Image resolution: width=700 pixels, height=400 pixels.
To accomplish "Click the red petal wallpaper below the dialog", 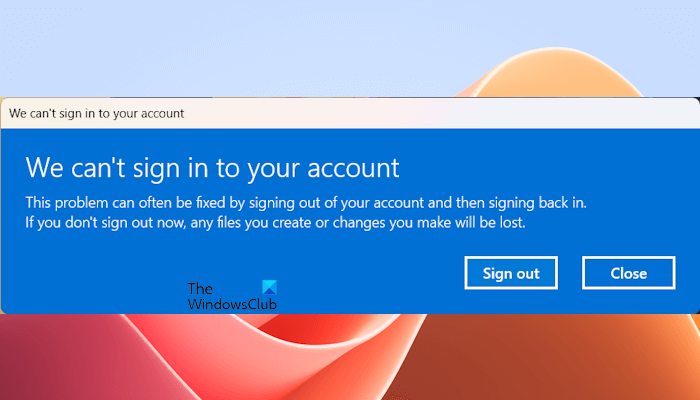I will click(200, 360).
